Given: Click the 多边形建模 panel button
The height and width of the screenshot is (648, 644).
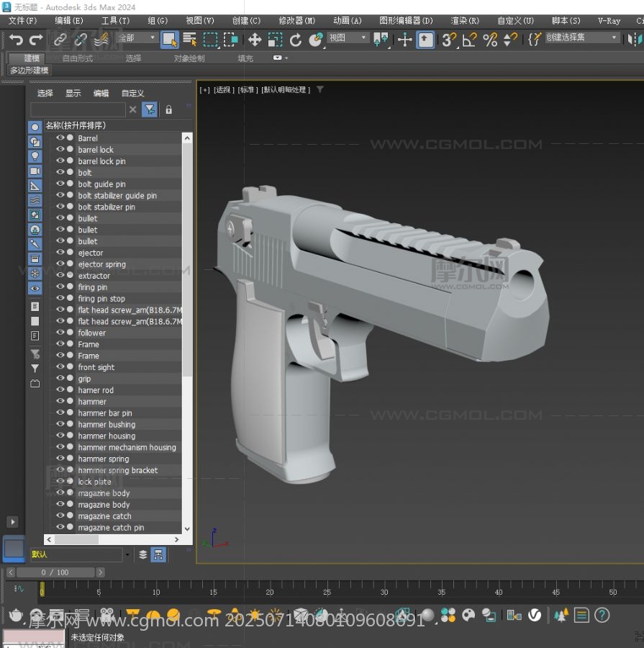Looking at the screenshot, I should click(x=29, y=71).
